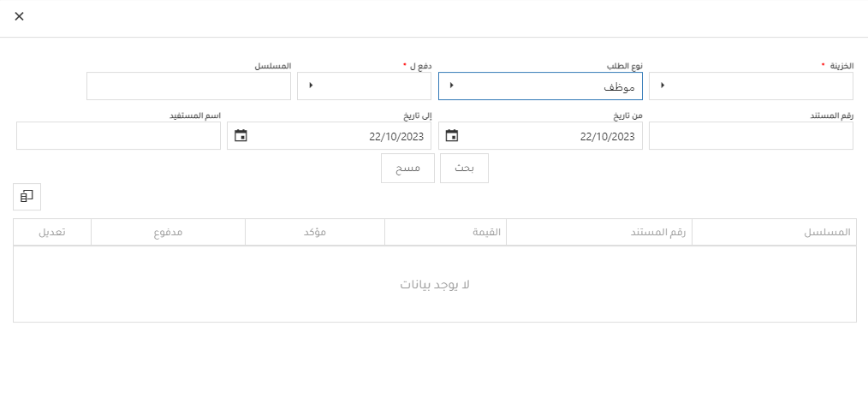Screen dimensions: 868x409
Task: Click the مدفوع column header
Action: click(x=168, y=233)
